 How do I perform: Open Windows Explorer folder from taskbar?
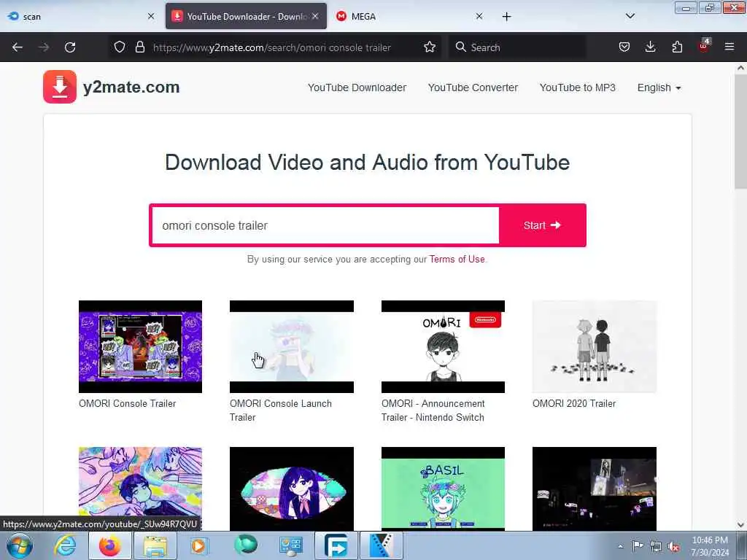coord(155,545)
